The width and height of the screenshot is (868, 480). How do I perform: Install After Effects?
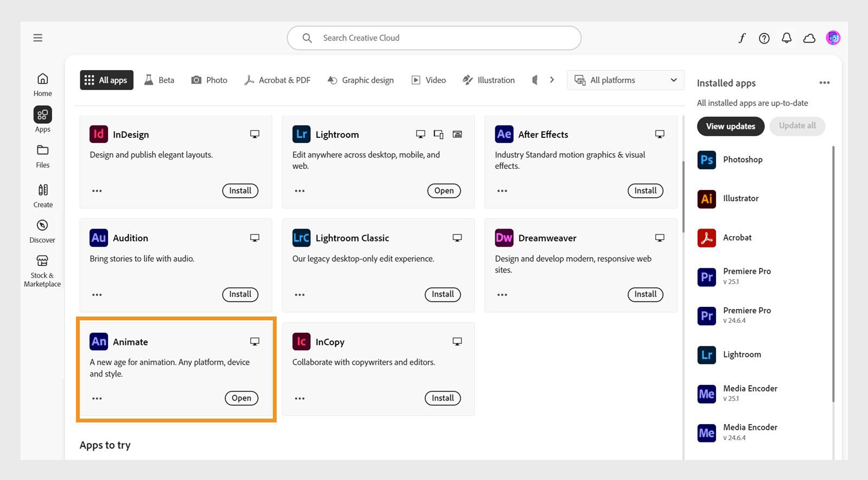[645, 191]
